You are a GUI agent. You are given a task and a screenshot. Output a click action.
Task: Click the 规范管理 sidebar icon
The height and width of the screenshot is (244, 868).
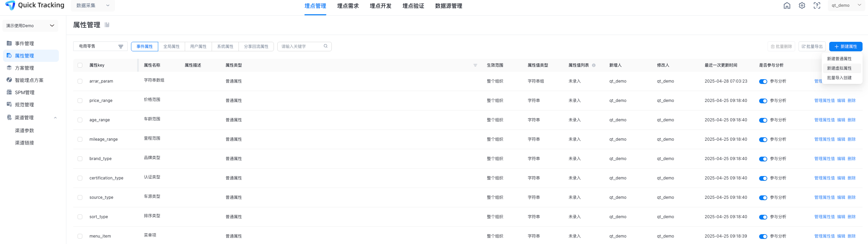click(9, 104)
